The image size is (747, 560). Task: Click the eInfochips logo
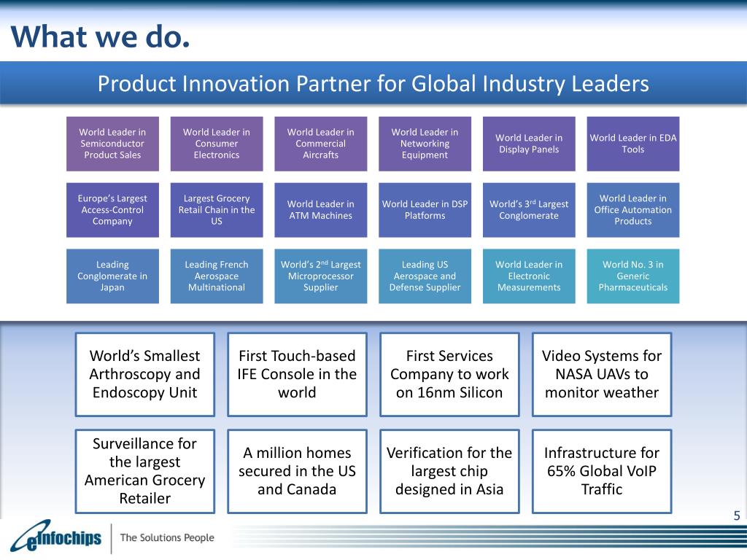click(56, 537)
